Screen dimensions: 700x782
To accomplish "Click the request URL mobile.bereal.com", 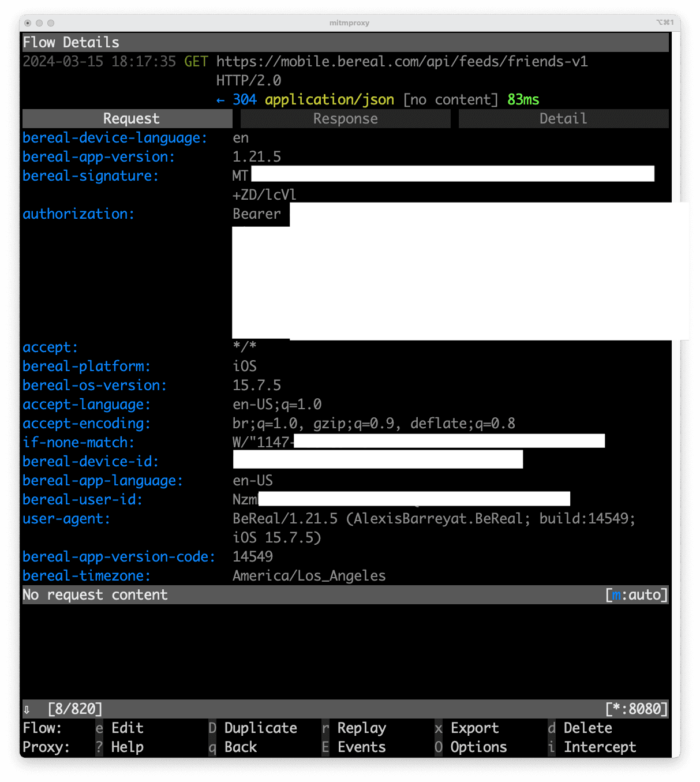I will point(402,61).
